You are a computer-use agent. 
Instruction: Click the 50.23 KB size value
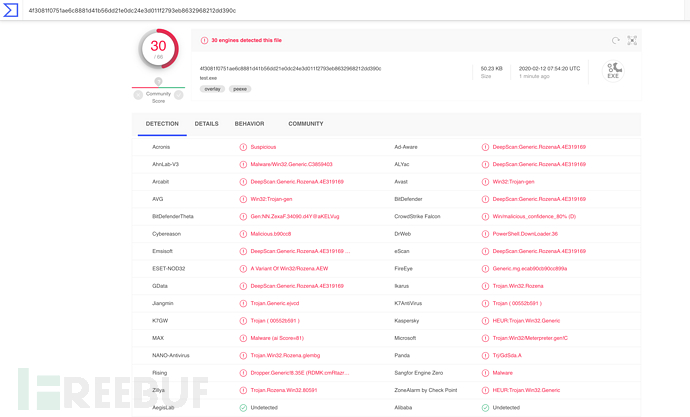(492, 69)
